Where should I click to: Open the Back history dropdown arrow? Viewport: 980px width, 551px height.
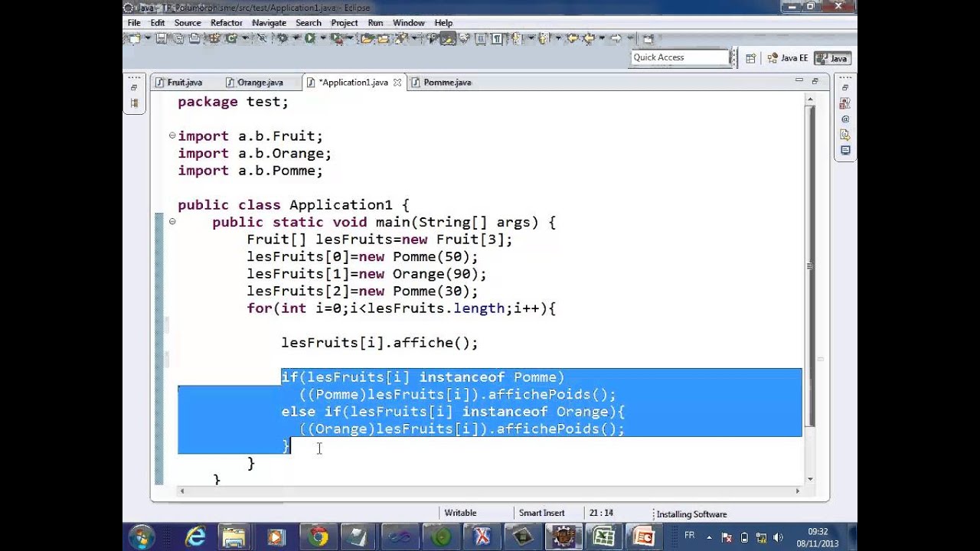click(602, 38)
